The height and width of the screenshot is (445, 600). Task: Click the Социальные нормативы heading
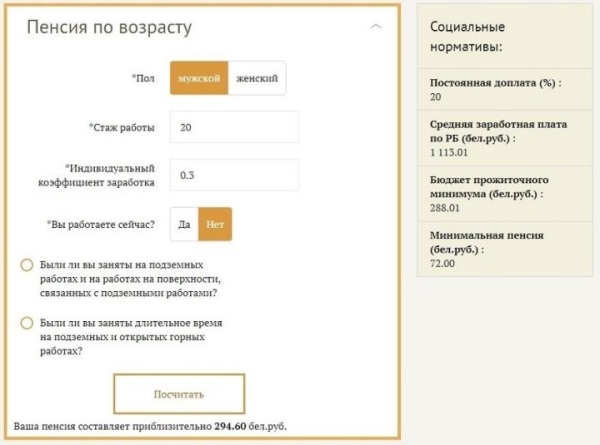(x=466, y=36)
